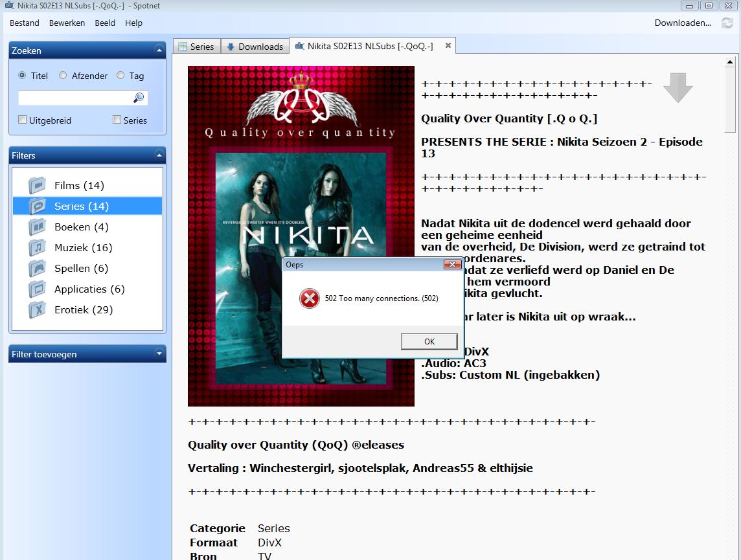Click the '502 Too many connections' message

pyautogui.click(x=382, y=298)
